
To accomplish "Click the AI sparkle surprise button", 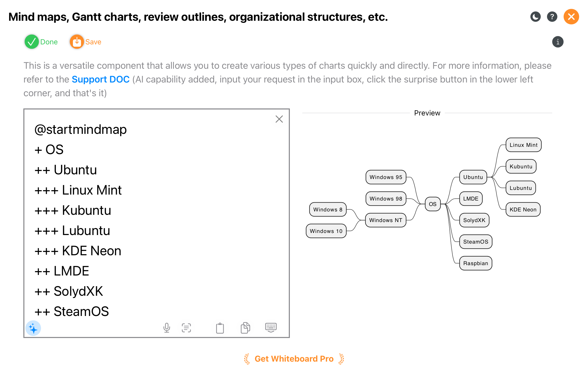I will tap(33, 328).
